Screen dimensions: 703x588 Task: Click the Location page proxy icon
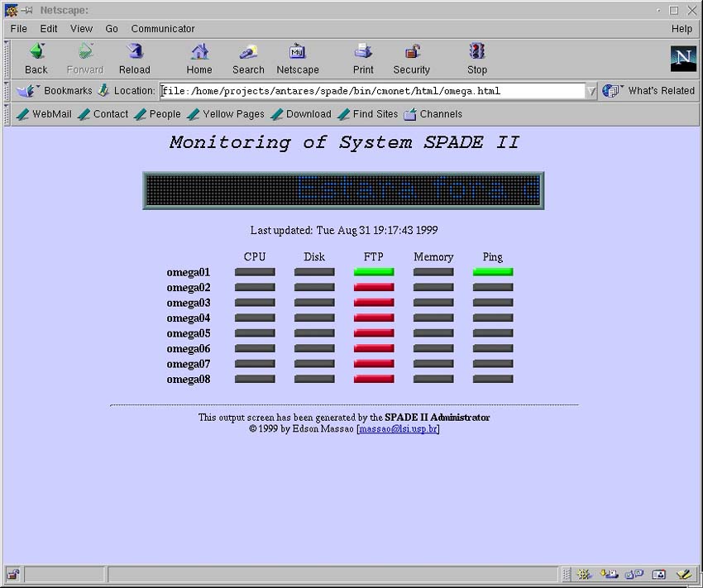pyautogui.click(x=103, y=90)
